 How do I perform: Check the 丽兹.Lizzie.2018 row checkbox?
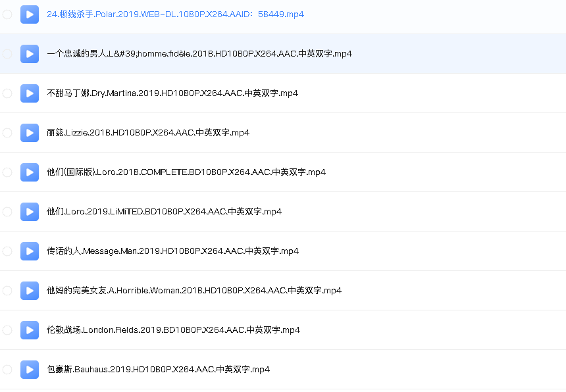pos(7,133)
